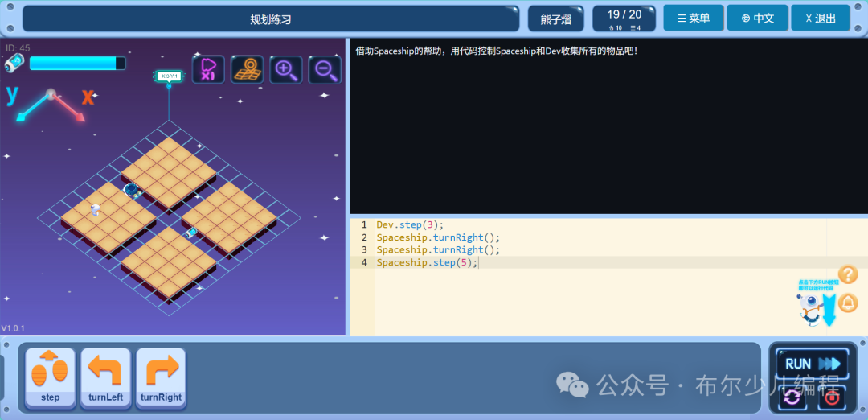Zoom out with the magnifier minus icon
Screen dimensions: 868x420
(325, 70)
